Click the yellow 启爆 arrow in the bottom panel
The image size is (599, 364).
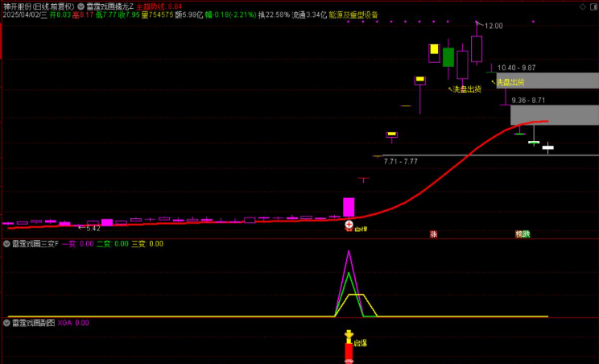[x=349, y=335]
